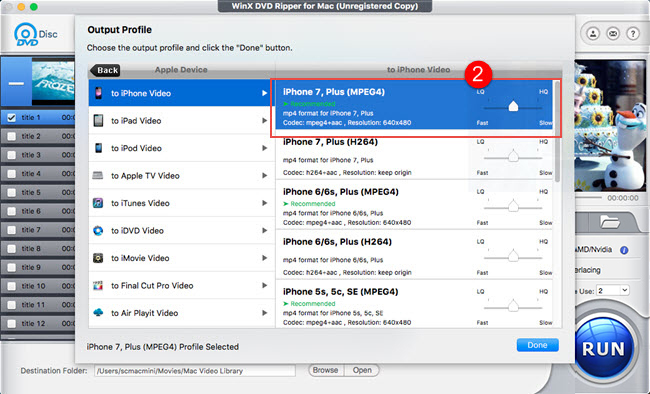The width and height of the screenshot is (650, 394).
Task: Check the title 4 checkbox
Action: pos(12,174)
